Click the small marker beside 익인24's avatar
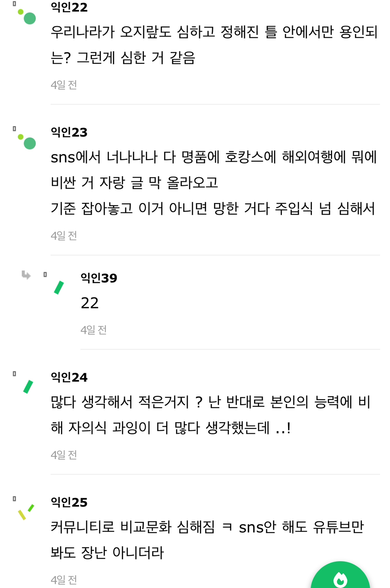 (x=14, y=374)
